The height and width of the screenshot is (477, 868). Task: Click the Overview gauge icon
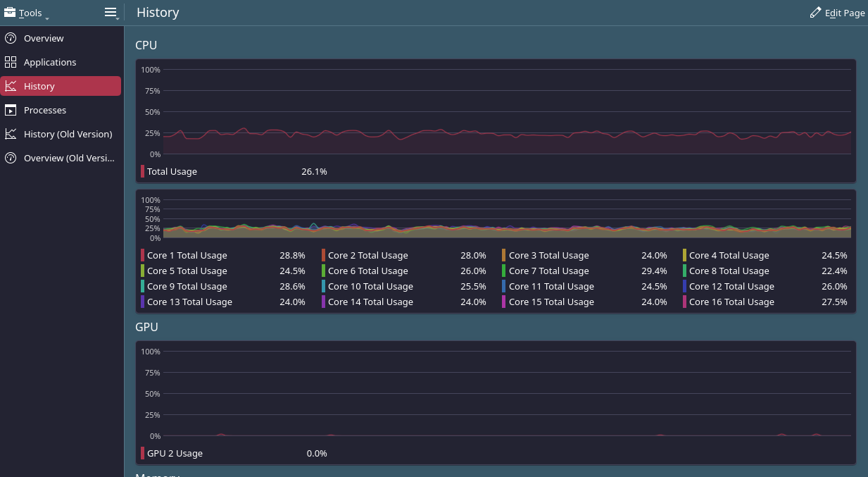pos(11,38)
